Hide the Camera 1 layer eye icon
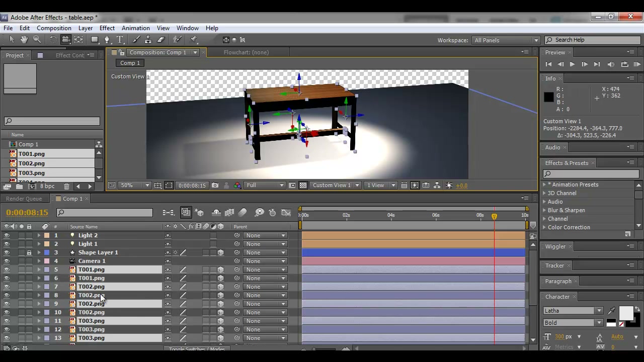Screen dimensions: 644x362 pos(7,261)
